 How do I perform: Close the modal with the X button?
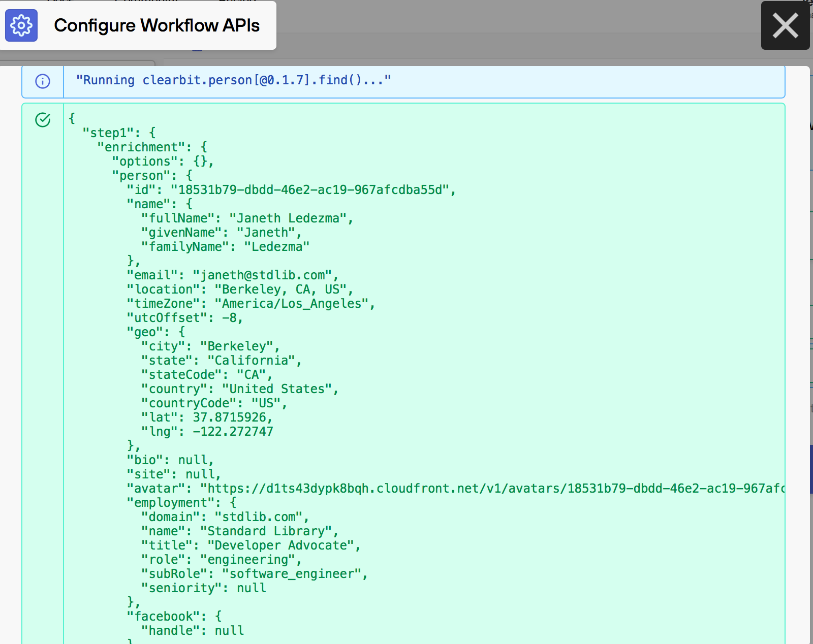click(x=785, y=25)
